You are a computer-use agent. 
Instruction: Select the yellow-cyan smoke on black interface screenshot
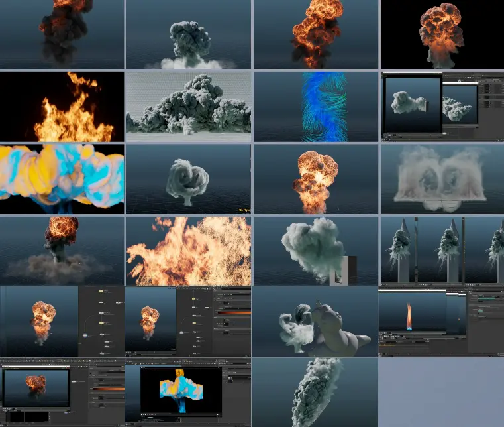[188, 393]
